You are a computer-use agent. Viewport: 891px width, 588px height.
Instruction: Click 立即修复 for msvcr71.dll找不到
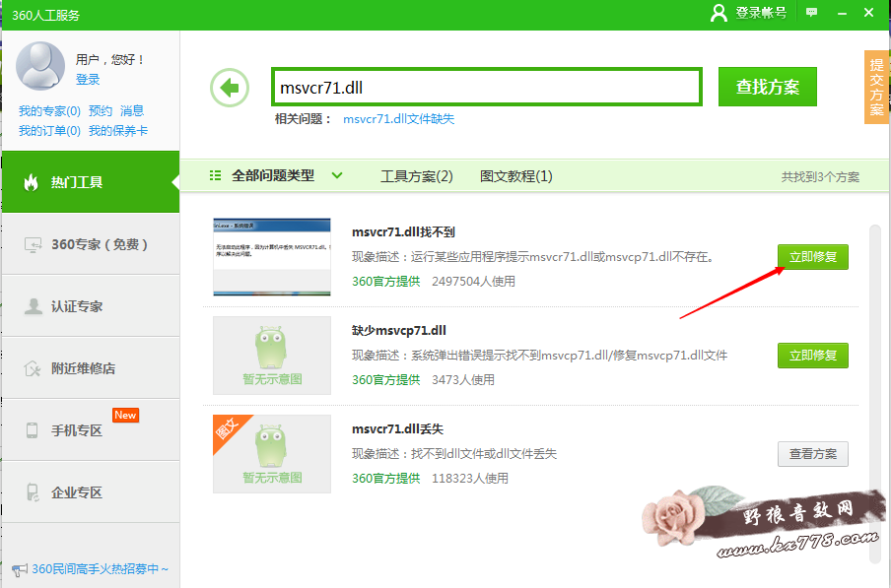(812, 257)
